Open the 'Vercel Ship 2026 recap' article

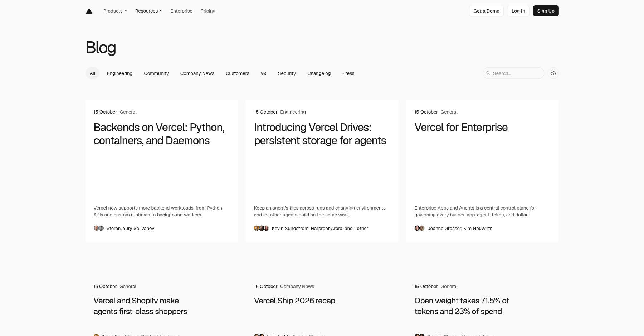[294, 301]
